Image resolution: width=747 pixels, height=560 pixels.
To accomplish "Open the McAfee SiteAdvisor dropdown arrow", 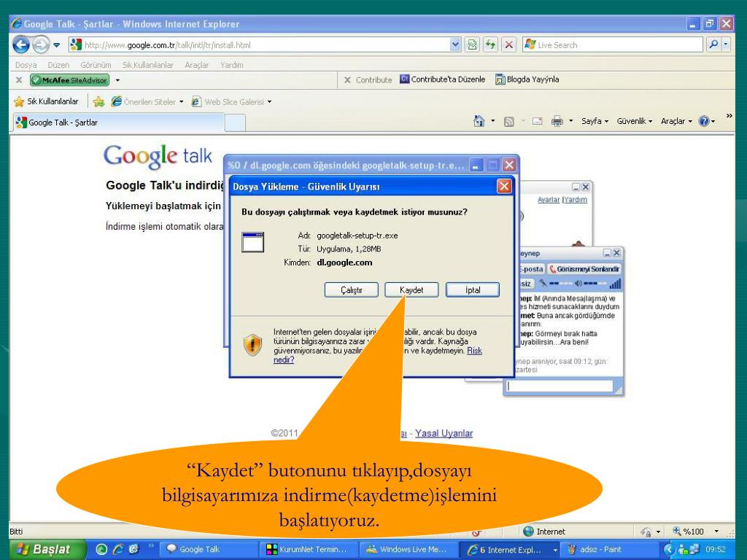I will 117,80.
